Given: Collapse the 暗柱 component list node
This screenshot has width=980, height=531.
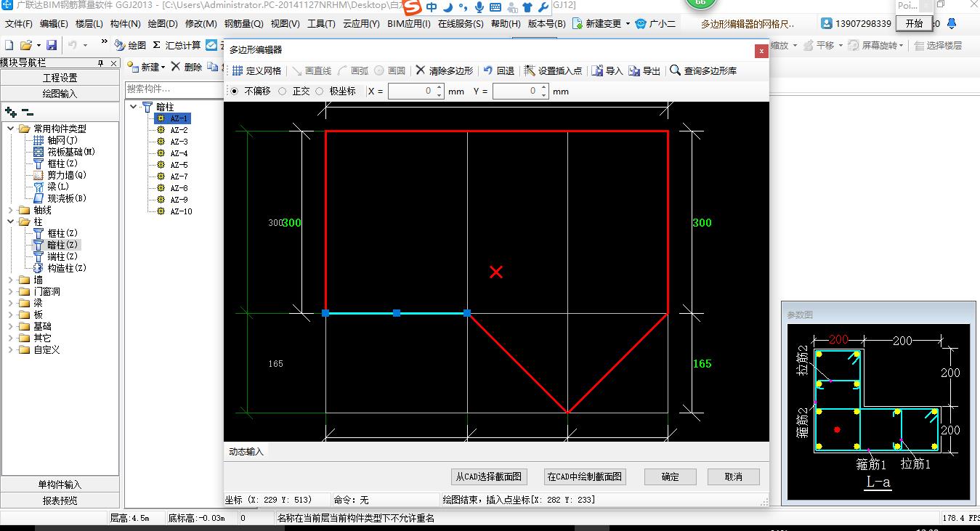Looking at the screenshot, I should coord(134,107).
